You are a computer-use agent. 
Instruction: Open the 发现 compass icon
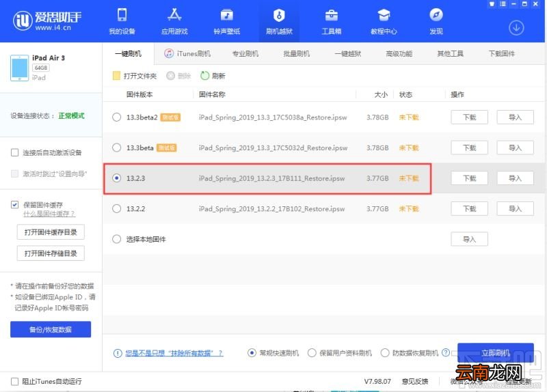(436, 15)
